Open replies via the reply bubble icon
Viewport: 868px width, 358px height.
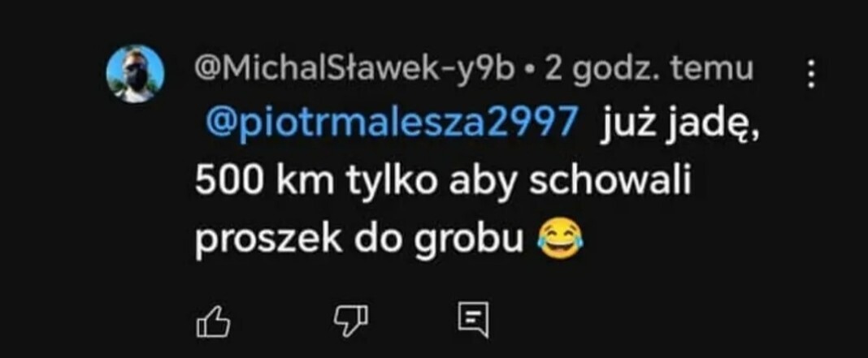[474, 319]
